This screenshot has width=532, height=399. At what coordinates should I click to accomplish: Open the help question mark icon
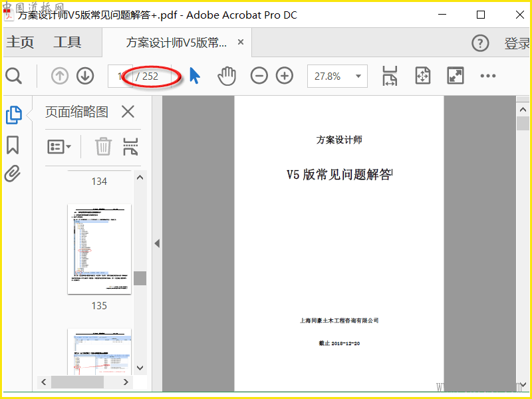480,43
